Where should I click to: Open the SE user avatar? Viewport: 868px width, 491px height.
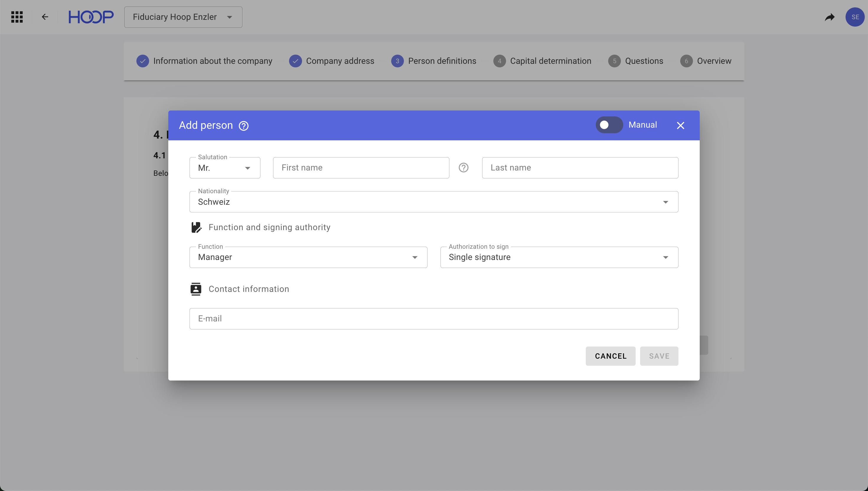coord(855,17)
